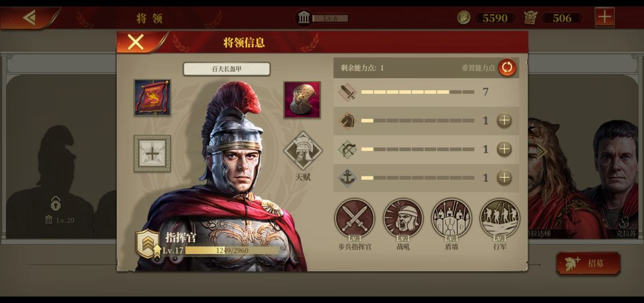
Task: Click the 招募 recruit button
Action: (588, 264)
